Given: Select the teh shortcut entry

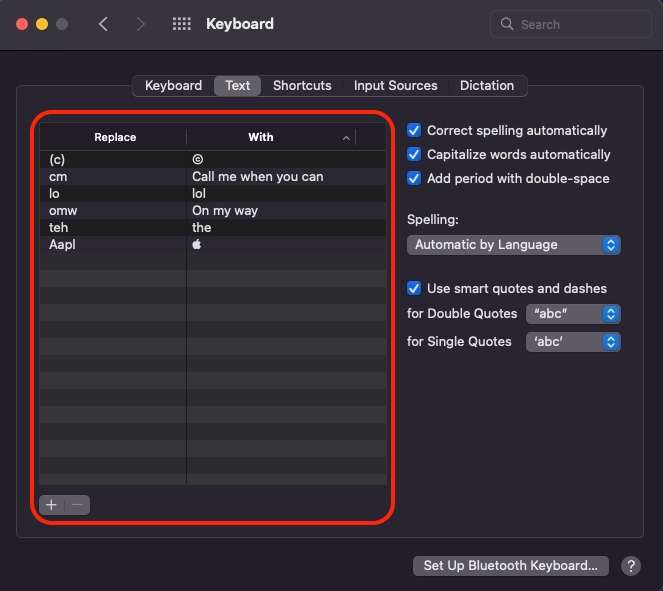Looking at the screenshot, I should 213,227.
